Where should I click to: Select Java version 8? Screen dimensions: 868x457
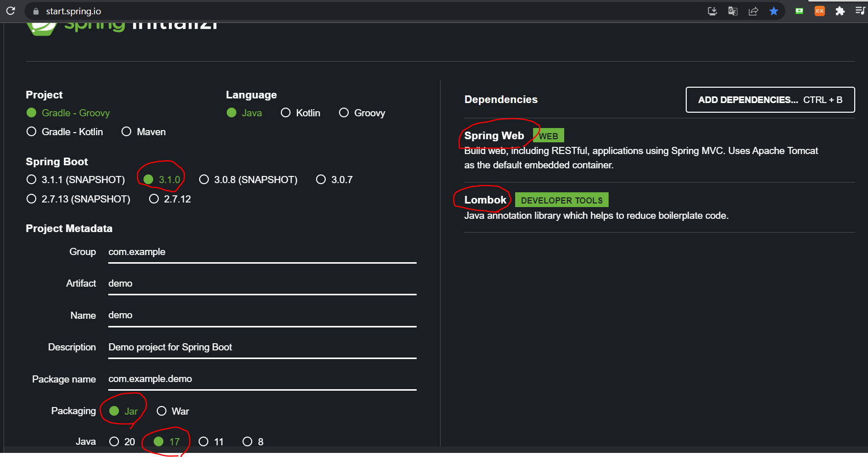(253, 442)
